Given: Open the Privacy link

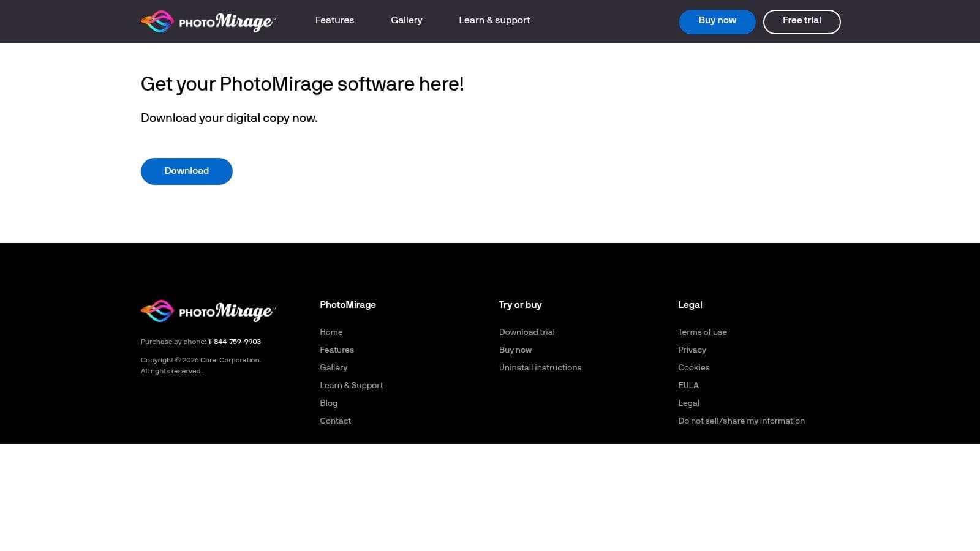Looking at the screenshot, I should (x=692, y=350).
